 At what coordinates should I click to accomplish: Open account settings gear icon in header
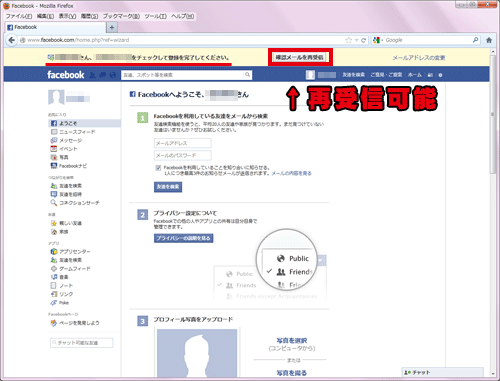[440, 75]
